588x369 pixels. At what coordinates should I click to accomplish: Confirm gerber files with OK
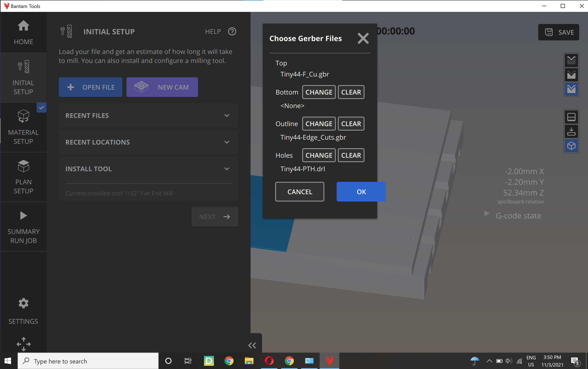tap(361, 192)
